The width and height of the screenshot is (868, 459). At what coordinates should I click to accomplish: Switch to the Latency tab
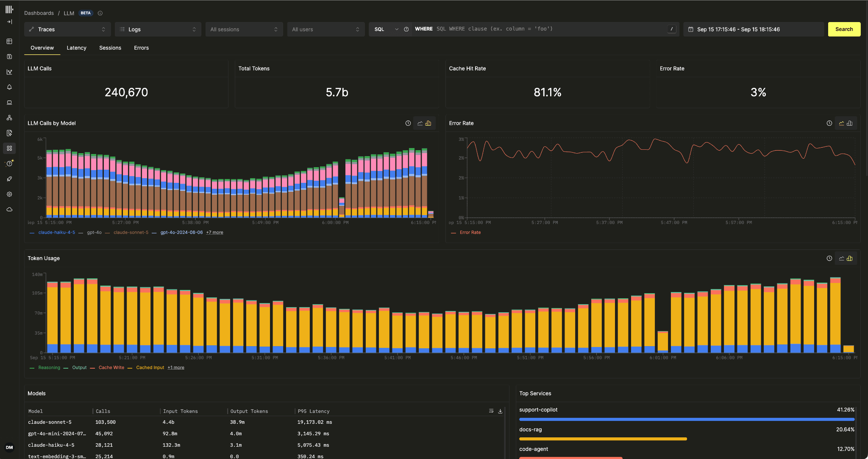[x=76, y=48]
